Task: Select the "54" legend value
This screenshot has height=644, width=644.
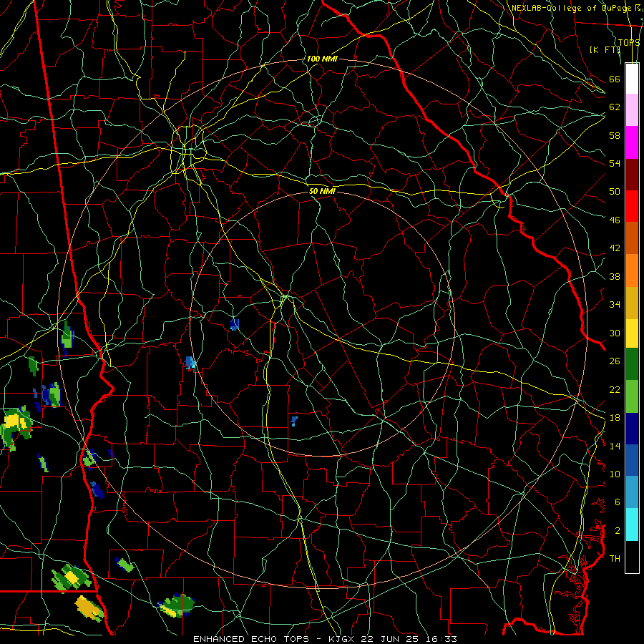Action: (615, 163)
